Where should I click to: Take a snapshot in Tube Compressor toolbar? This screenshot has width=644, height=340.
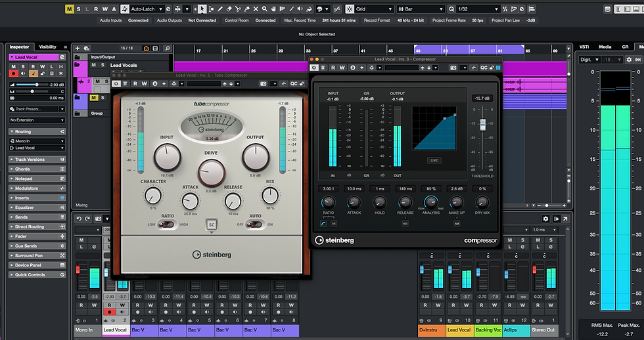coord(264,83)
